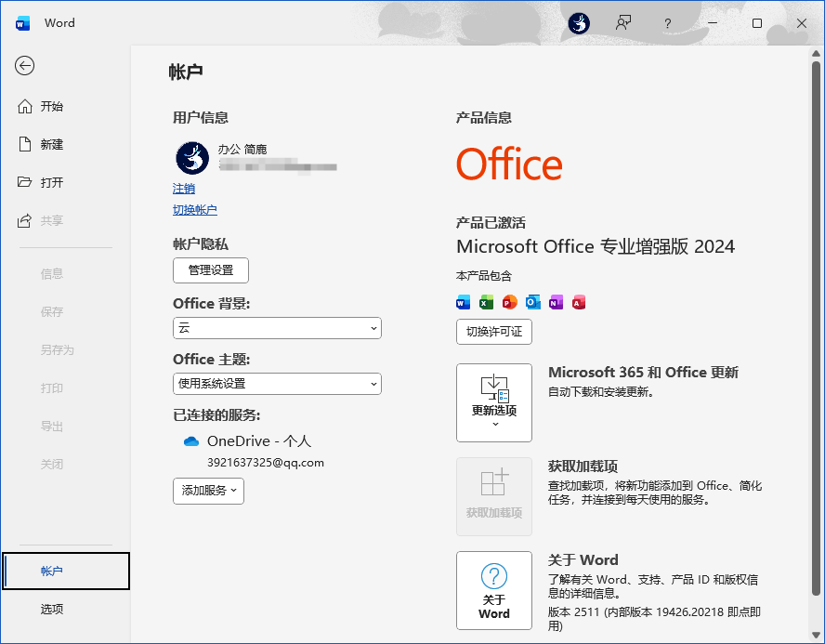The width and height of the screenshot is (825, 644).
Task: Click the 注销 link
Action: [x=183, y=189]
